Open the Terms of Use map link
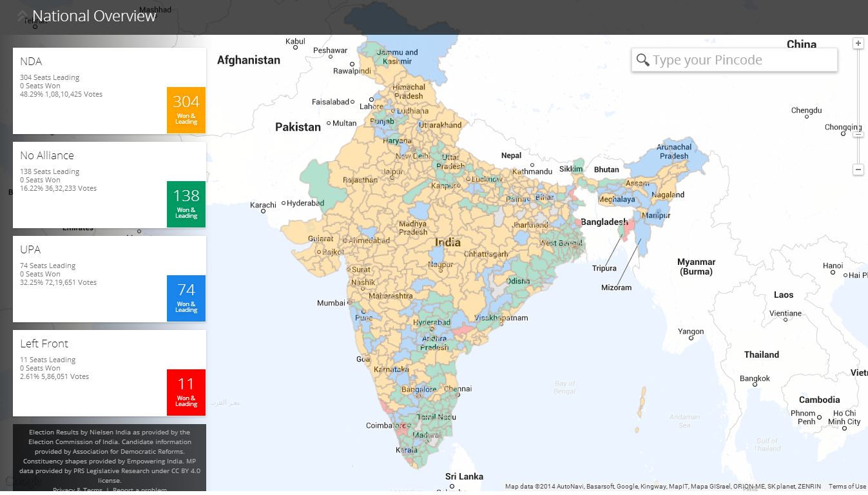The height and width of the screenshot is (495, 868). 847,487
